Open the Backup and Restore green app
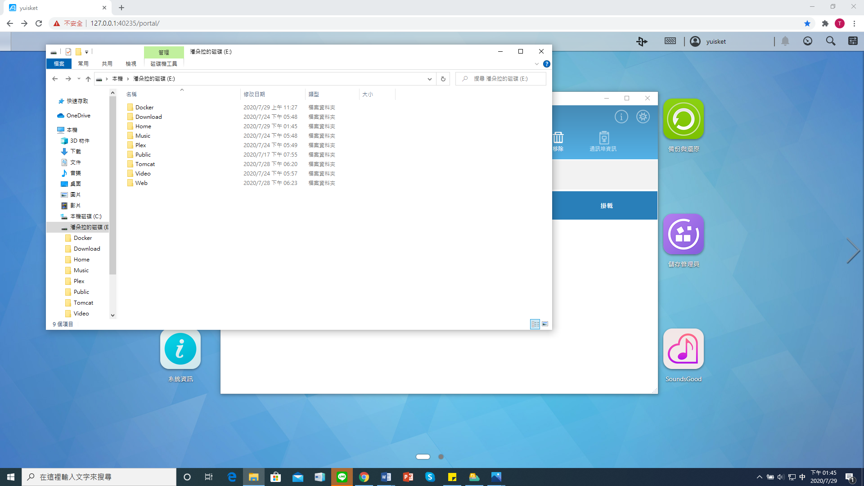 click(x=683, y=119)
